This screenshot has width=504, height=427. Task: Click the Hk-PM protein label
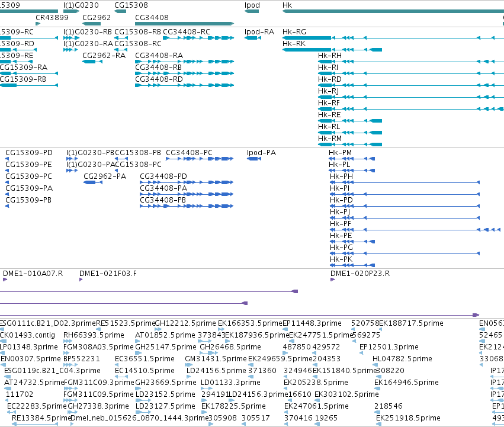click(x=340, y=153)
